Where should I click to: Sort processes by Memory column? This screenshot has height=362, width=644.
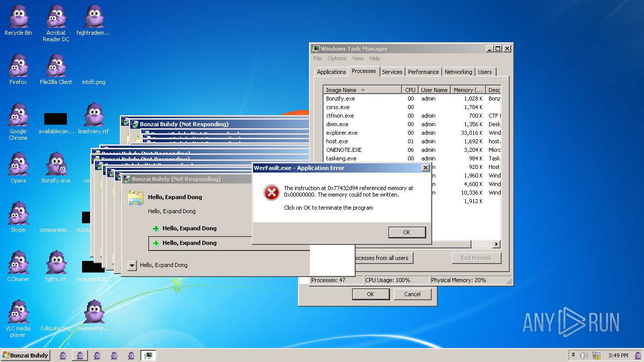[468, 90]
